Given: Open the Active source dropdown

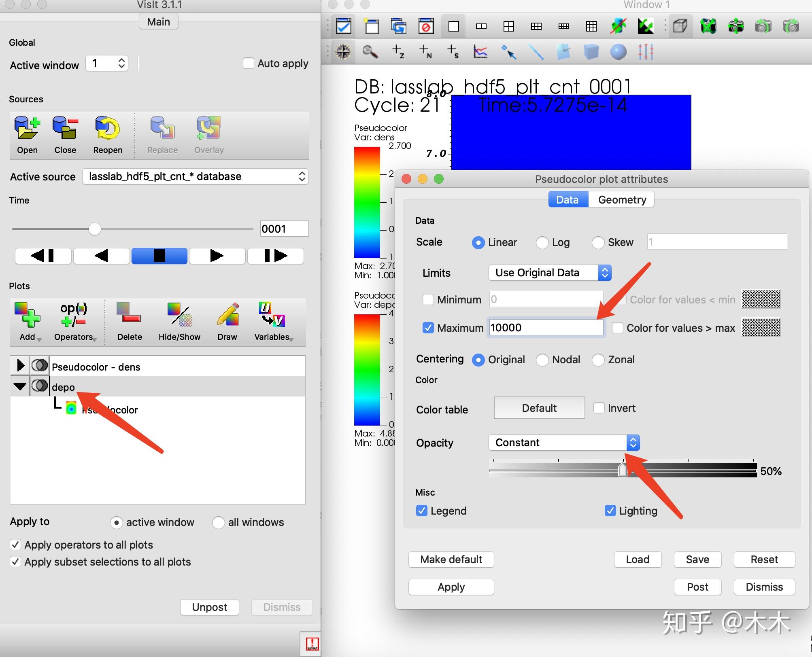Looking at the screenshot, I should (196, 176).
